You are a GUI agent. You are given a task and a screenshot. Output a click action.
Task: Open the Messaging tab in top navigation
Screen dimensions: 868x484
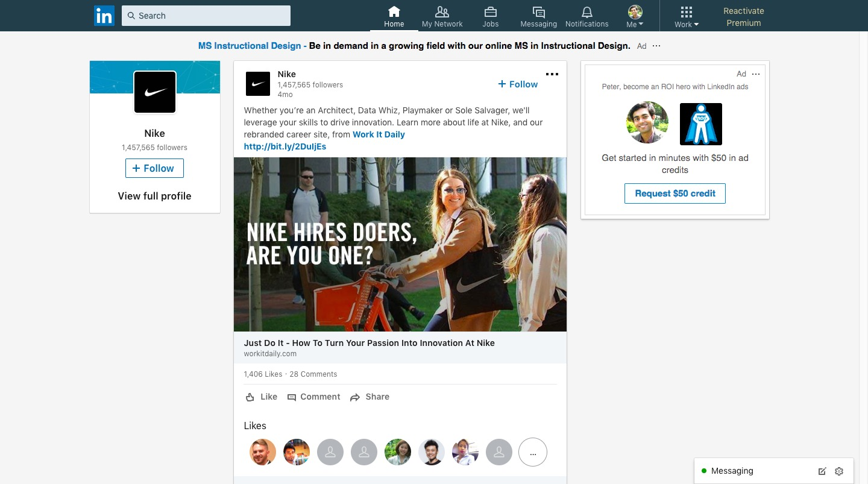coord(539,16)
